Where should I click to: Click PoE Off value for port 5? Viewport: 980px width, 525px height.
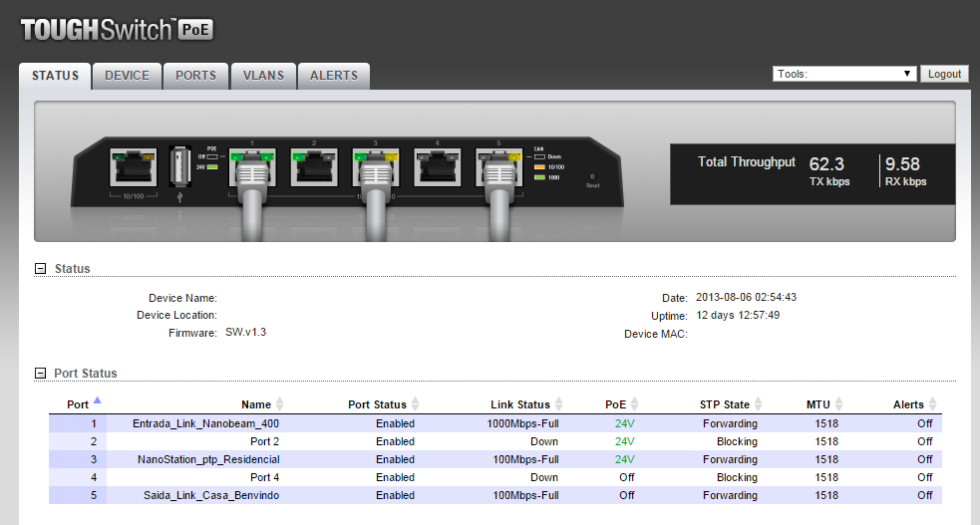point(627,496)
